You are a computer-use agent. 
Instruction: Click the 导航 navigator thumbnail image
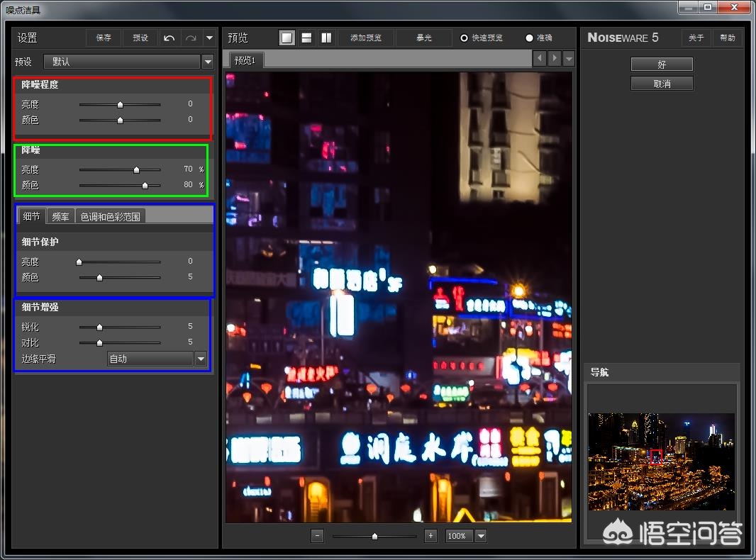coord(661,459)
